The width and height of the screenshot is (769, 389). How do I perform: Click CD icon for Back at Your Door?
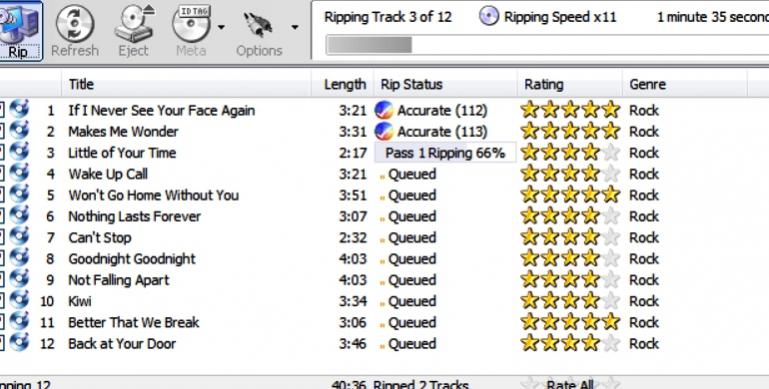[19, 342]
